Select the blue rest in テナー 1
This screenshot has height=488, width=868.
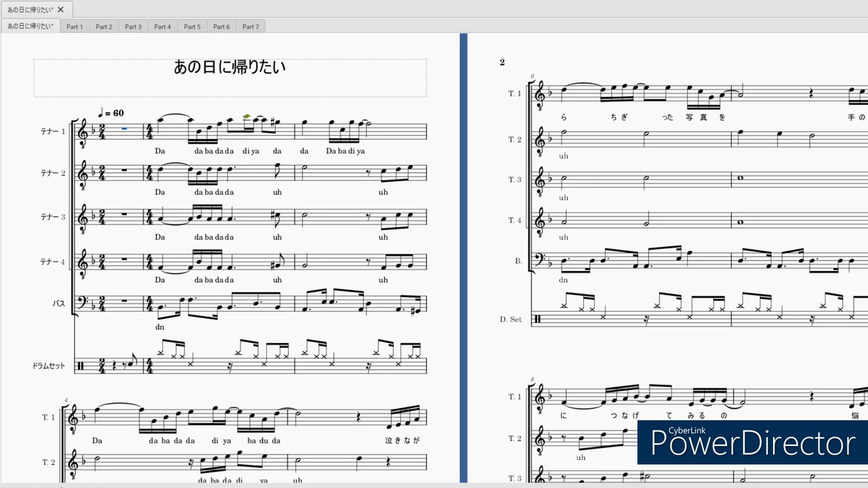pos(124,128)
